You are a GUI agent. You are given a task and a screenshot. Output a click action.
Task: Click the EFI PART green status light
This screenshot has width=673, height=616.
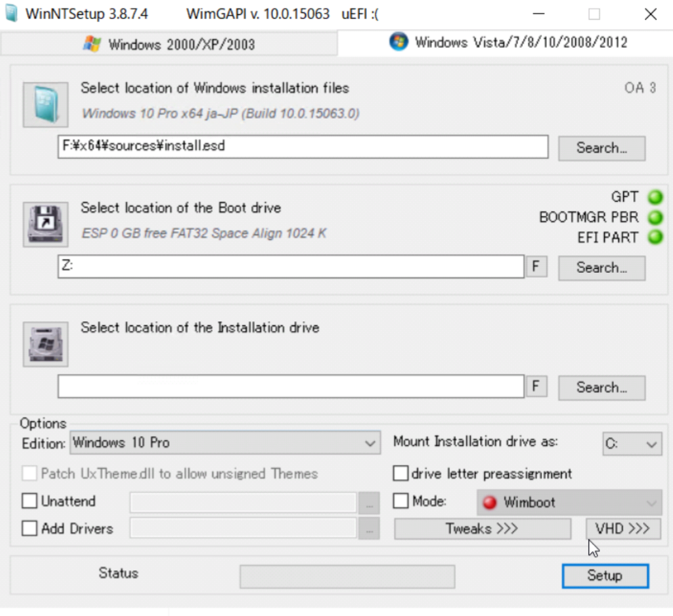[x=655, y=237]
